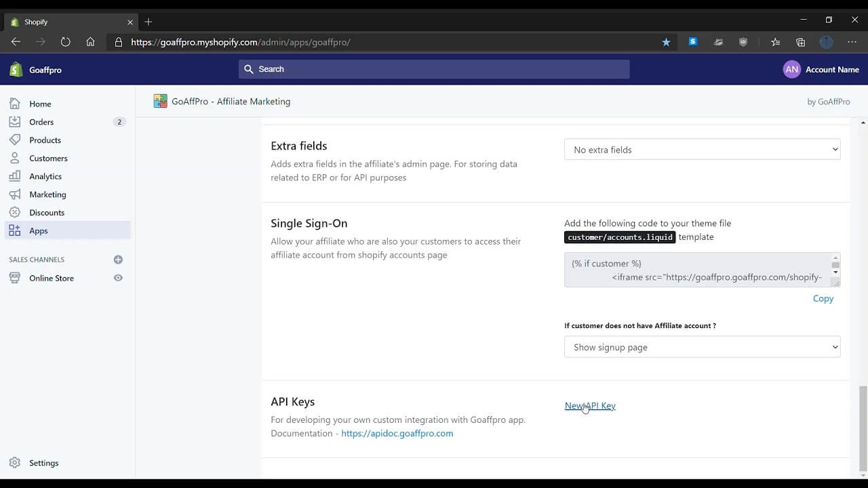868x488 pixels.
Task: Add a sales channel with plus icon
Action: [x=118, y=260]
